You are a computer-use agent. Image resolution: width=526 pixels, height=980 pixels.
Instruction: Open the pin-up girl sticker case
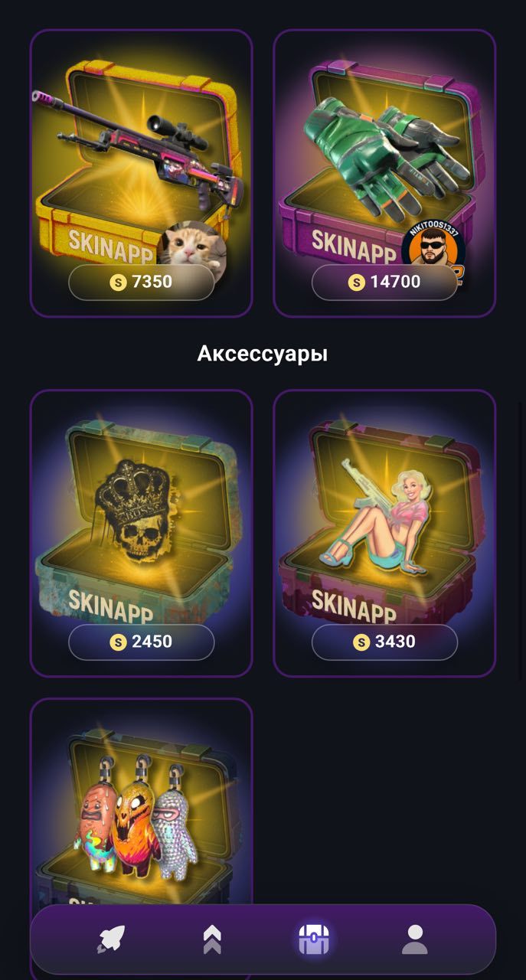pos(384,533)
